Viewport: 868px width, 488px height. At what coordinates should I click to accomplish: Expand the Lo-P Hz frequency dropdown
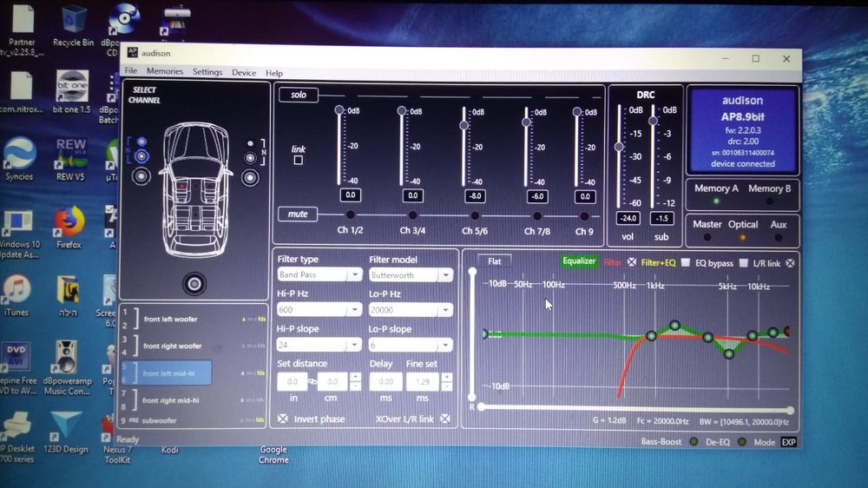pos(411,310)
